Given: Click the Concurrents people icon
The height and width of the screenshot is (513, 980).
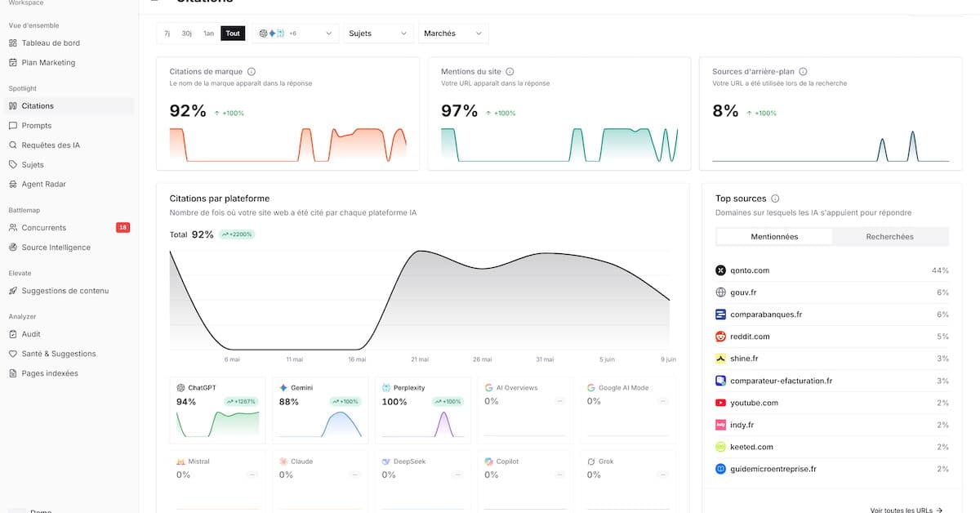Looking at the screenshot, I should tap(13, 228).
